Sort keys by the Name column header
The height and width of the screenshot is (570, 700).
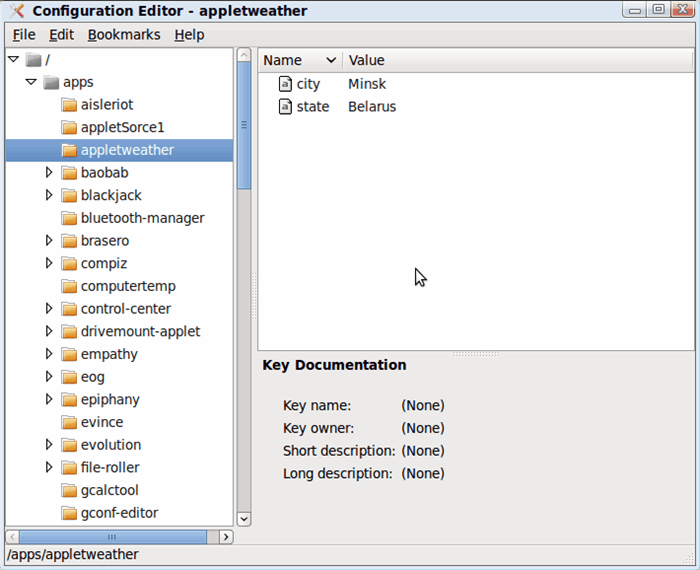(x=300, y=60)
